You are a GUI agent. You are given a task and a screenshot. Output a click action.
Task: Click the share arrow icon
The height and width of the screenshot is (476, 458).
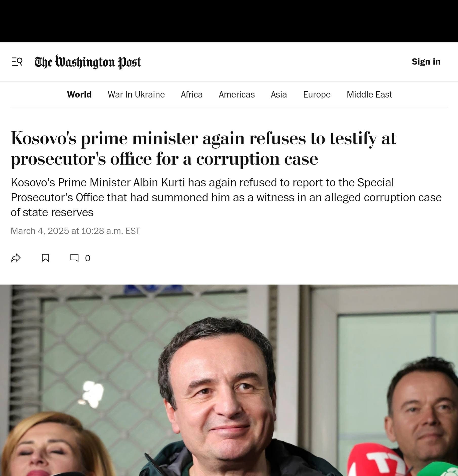pyautogui.click(x=16, y=258)
